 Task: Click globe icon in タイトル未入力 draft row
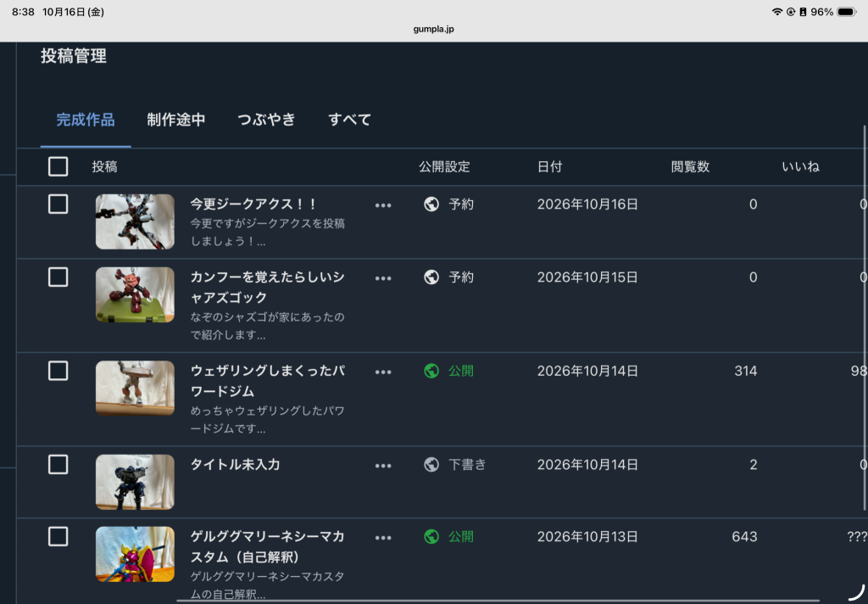click(431, 464)
